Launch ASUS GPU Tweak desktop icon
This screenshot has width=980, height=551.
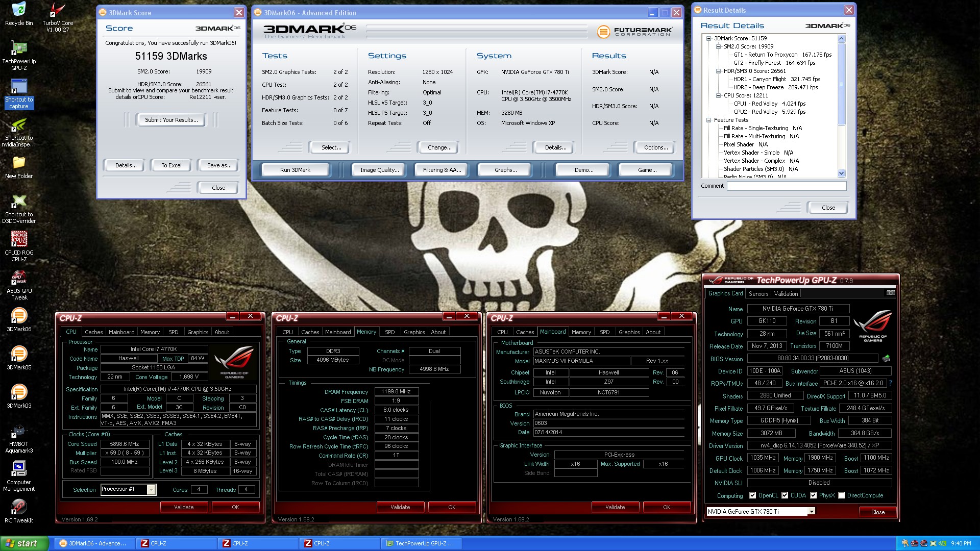(19, 285)
